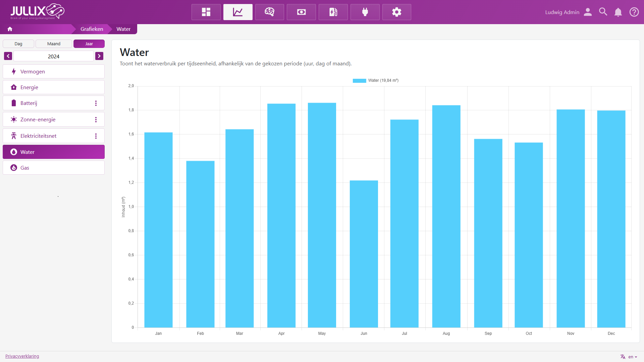Open settings gear in top toolbar
This screenshot has height=362, width=644.
(396, 12)
